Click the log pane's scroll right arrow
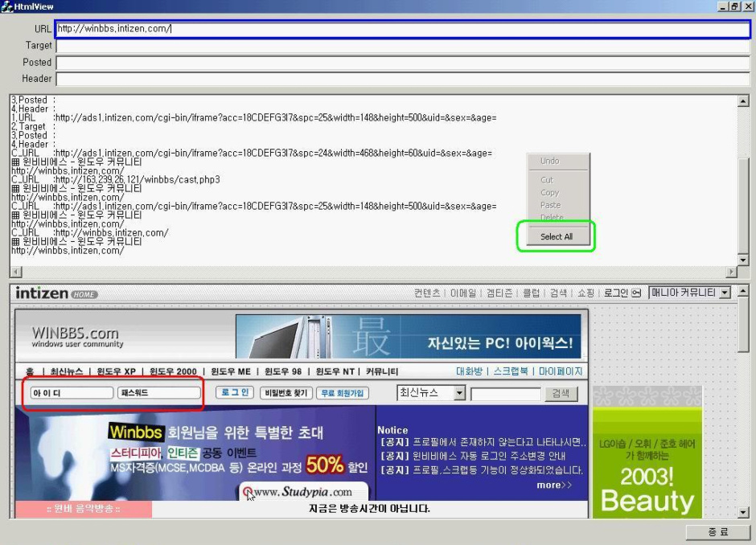 732,272
